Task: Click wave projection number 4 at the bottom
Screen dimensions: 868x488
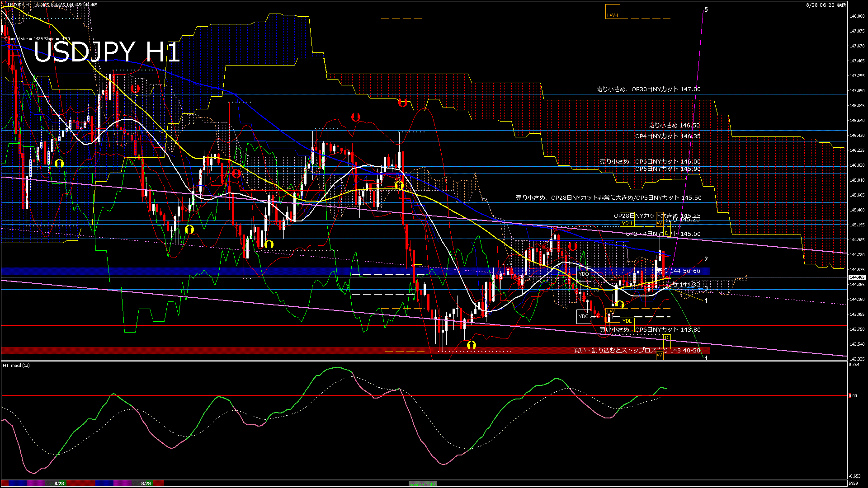Action: click(706, 358)
